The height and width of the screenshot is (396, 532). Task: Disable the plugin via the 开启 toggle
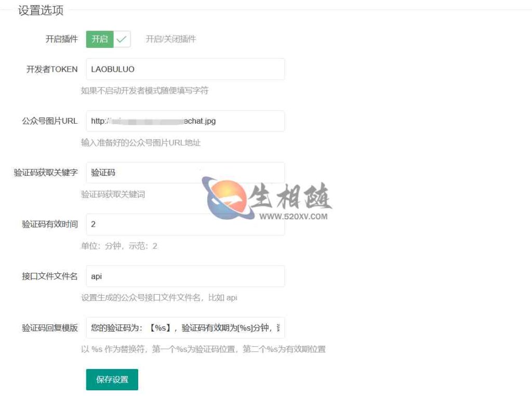100,38
